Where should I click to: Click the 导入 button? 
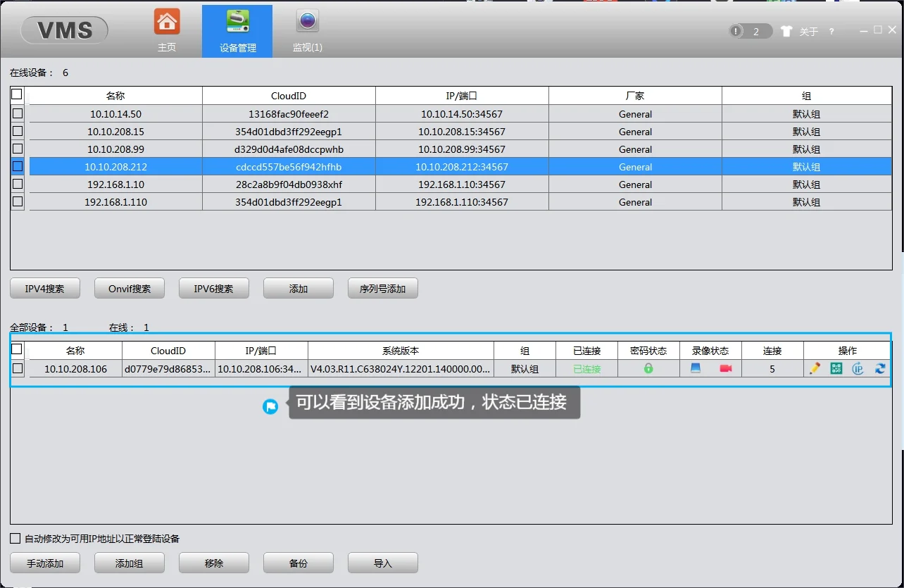click(383, 563)
